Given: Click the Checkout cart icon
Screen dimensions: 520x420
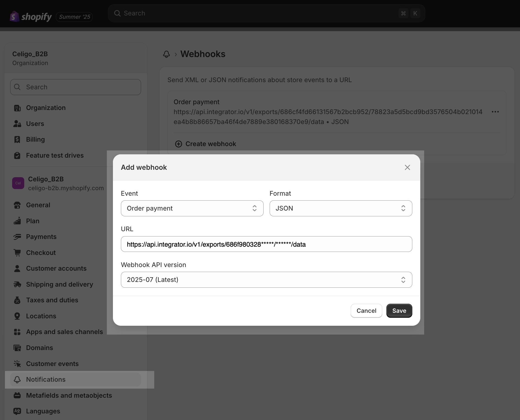Looking at the screenshot, I should coord(17,253).
